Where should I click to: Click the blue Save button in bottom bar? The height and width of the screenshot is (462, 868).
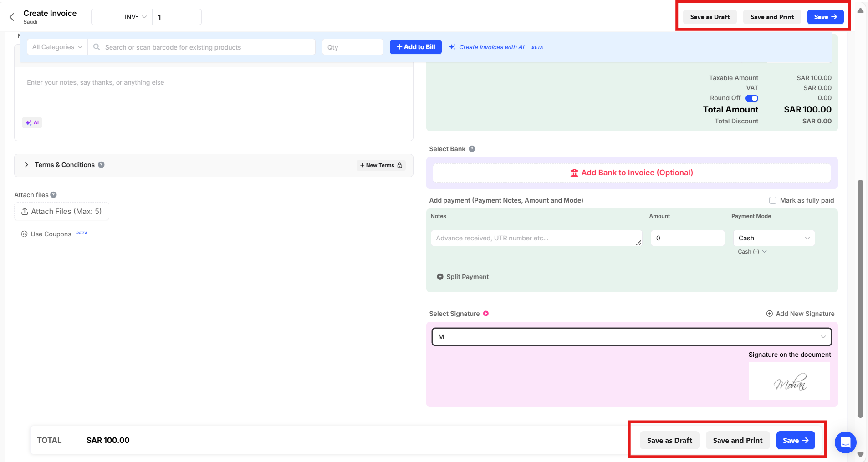click(796, 440)
